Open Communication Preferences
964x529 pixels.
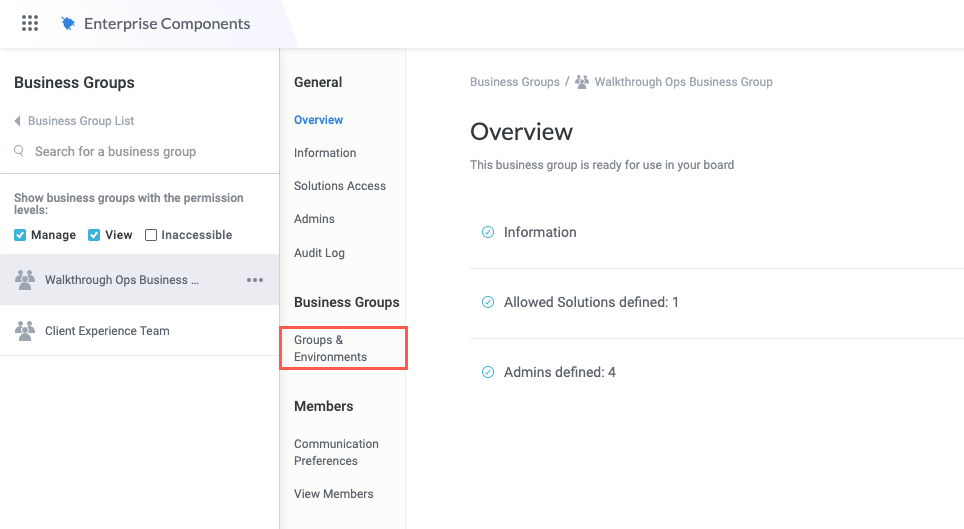tap(336, 452)
